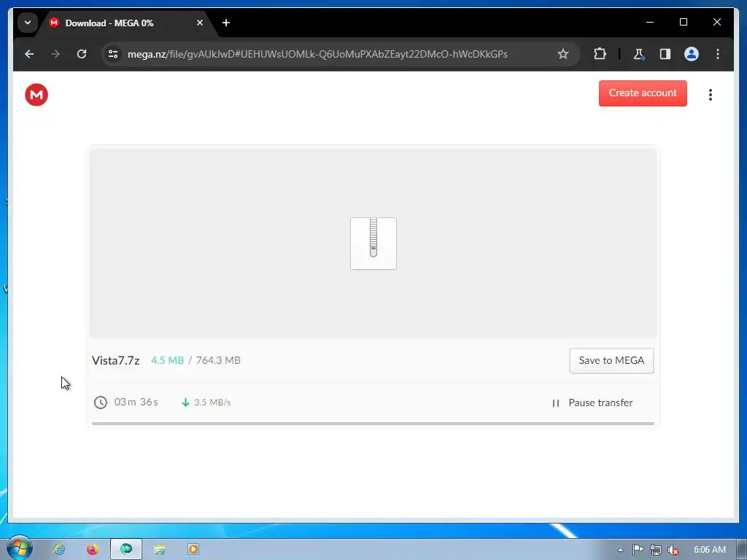Click the 4.5 MB downloaded amount
747x560 pixels.
pyautogui.click(x=167, y=360)
